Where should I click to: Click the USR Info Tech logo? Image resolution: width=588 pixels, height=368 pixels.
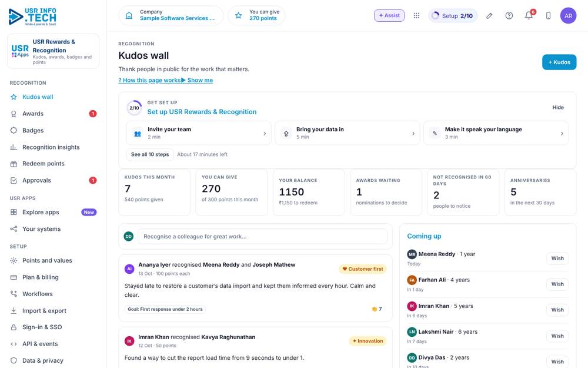32,16
